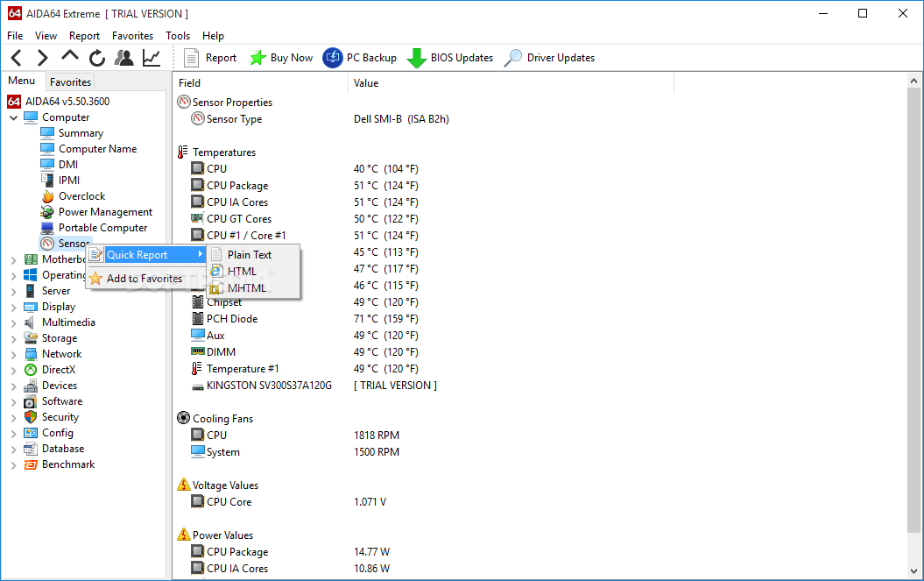This screenshot has width=924, height=581.
Task: Select the DIMM temperature row
Action: [x=307, y=352]
